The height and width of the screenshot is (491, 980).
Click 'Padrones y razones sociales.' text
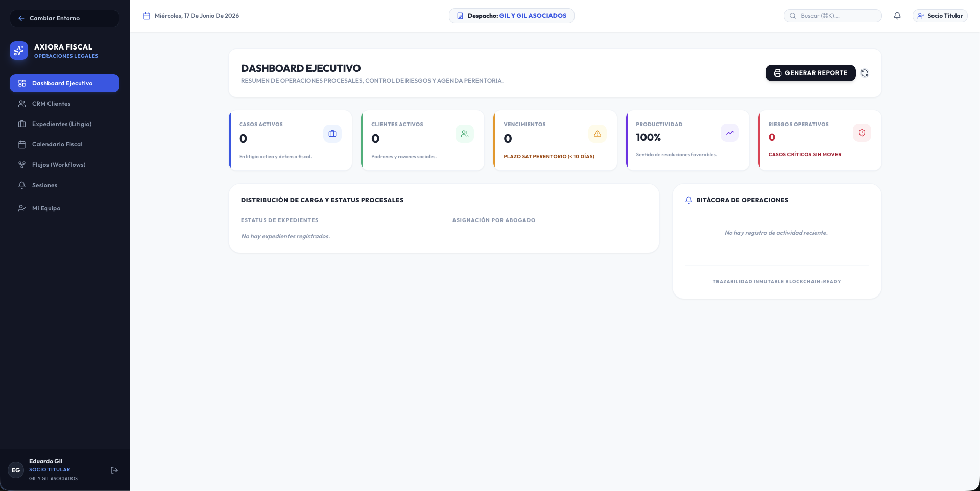point(404,157)
